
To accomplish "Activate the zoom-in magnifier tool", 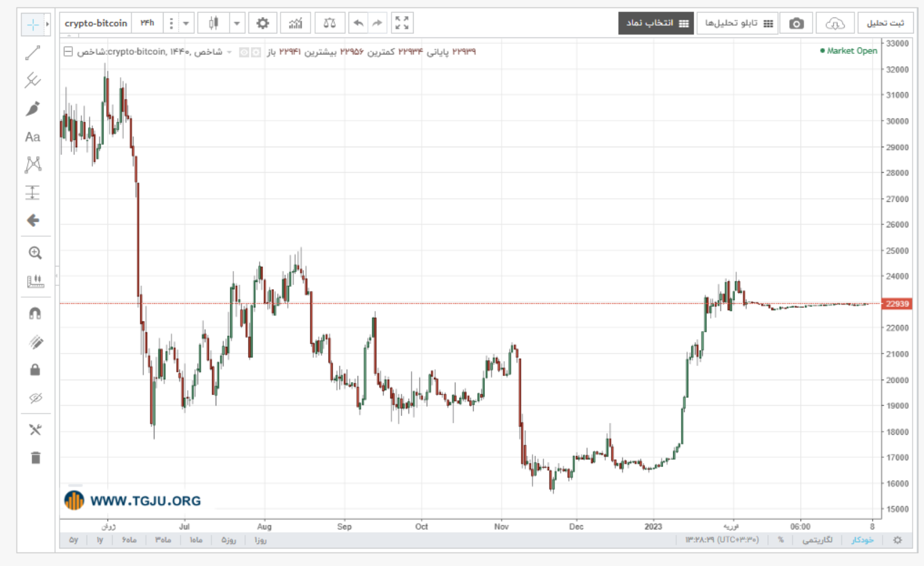I will pyautogui.click(x=35, y=253).
